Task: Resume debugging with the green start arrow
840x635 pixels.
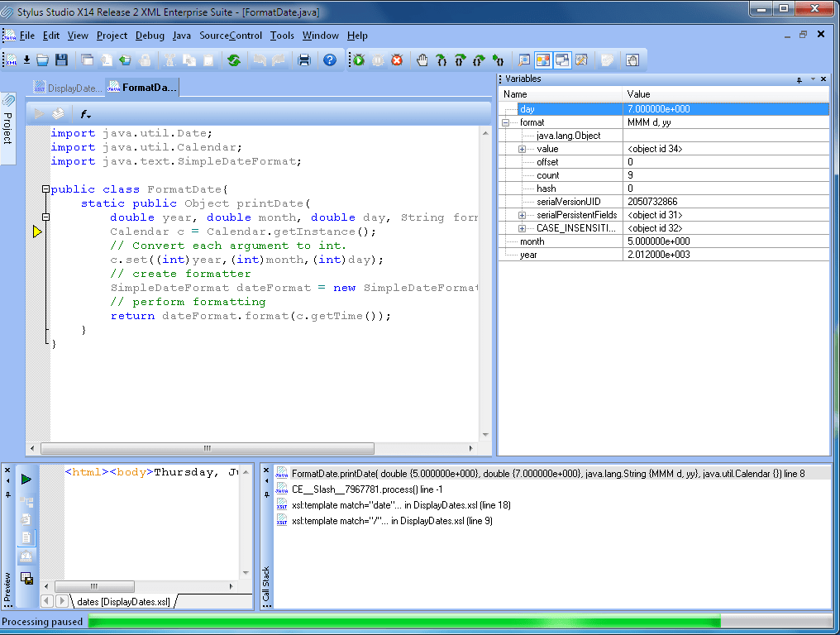Action: tap(359, 60)
